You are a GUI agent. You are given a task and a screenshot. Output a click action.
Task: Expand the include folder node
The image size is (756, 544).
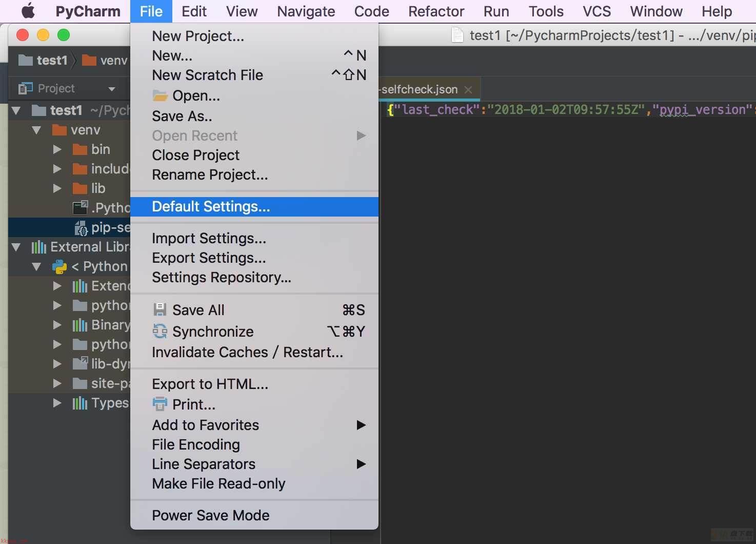click(57, 169)
